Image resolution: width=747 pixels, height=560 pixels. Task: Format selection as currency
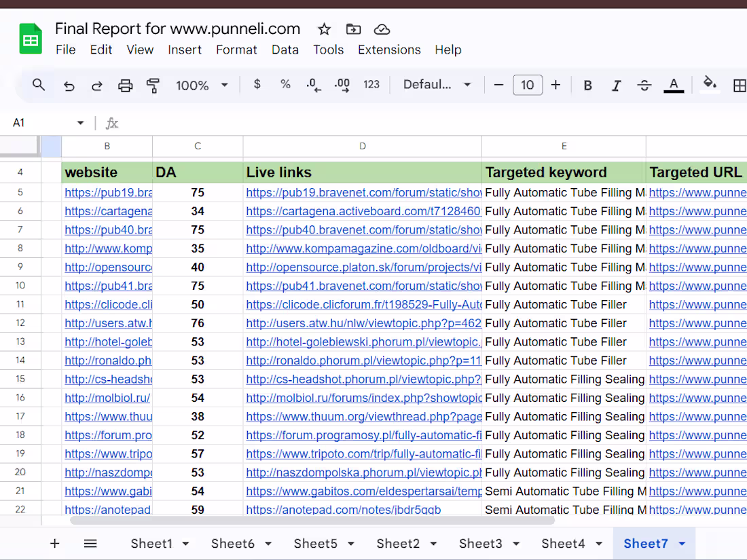(257, 85)
